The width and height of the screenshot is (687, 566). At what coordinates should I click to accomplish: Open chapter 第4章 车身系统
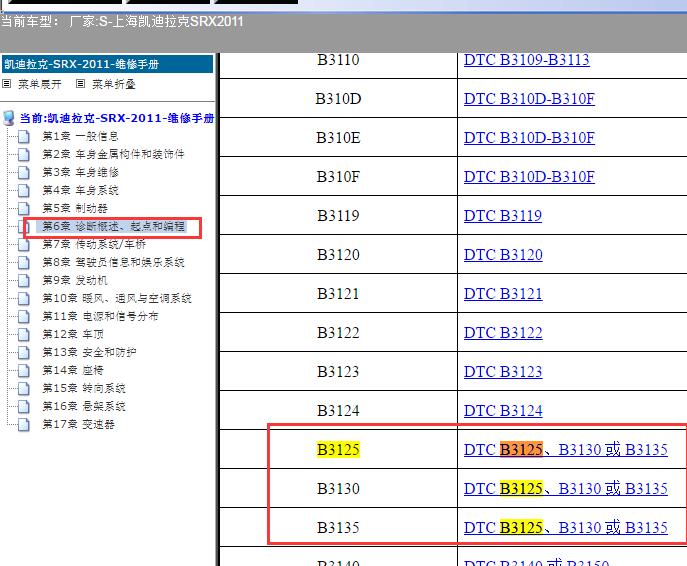[x=80, y=190]
